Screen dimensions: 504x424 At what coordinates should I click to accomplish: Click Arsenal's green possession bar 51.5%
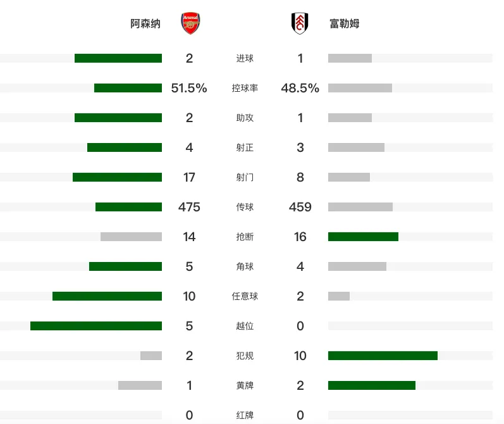pos(128,88)
